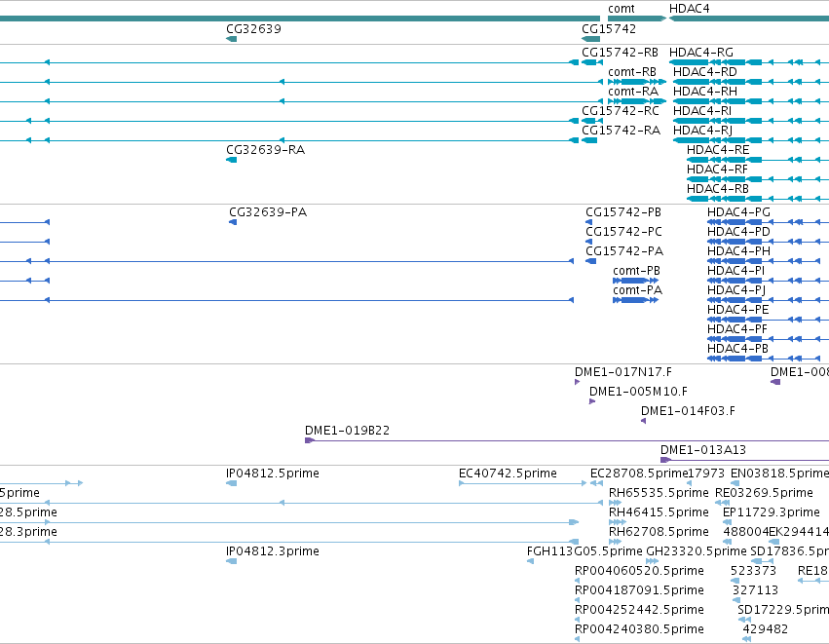Screen dimensions: 829x644
Task: Select the DME1-005M10.F feature label
Action: tap(638, 392)
